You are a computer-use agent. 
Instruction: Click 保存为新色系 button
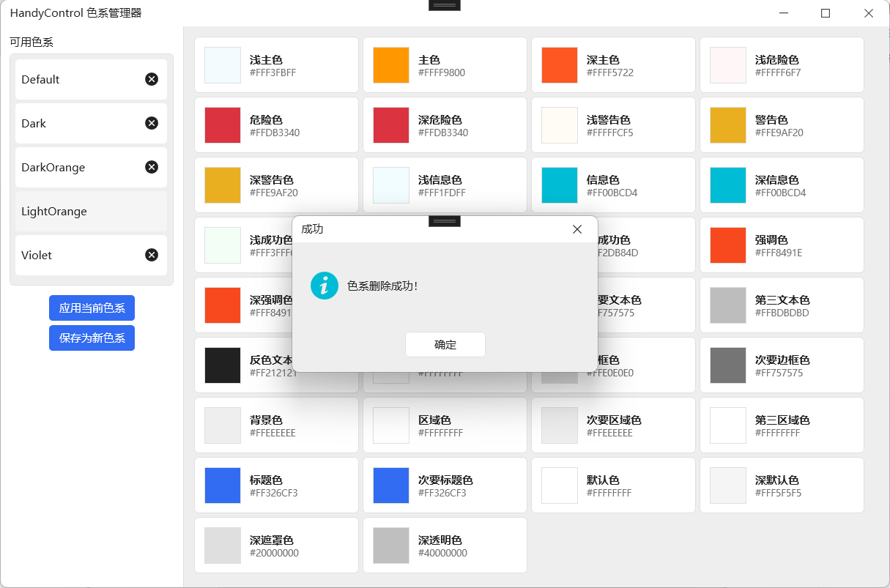(92, 338)
